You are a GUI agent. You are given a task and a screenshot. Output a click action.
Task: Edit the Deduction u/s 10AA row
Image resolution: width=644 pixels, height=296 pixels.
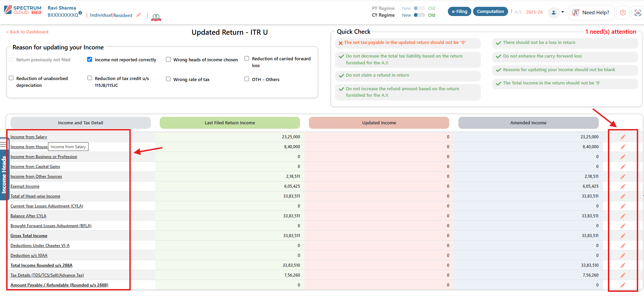tap(623, 255)
